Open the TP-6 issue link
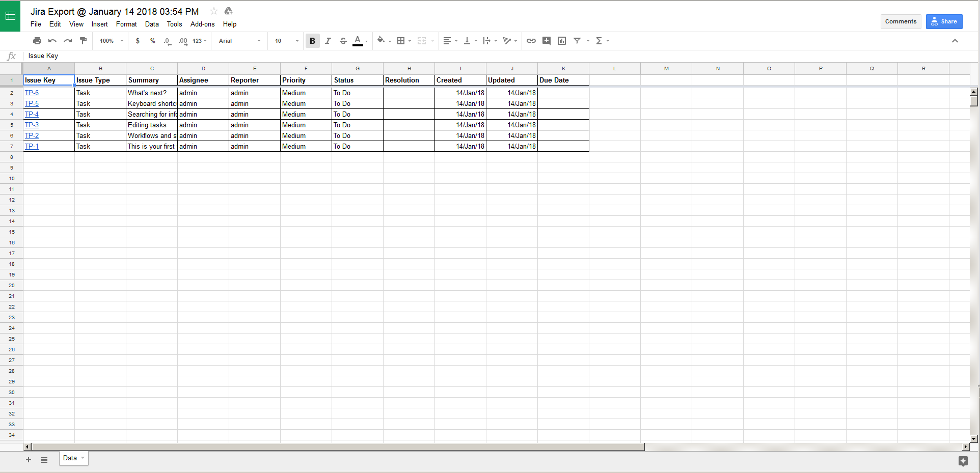This screenshot has width=980, height=473. [x=32, y=93]
